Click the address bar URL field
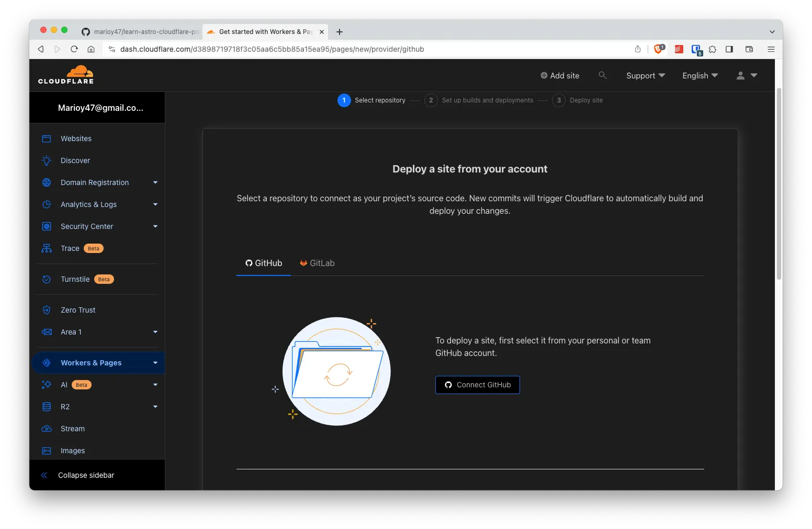Image resolution: width=812 pixels, height=529 pixels. [x=366, y=49]
